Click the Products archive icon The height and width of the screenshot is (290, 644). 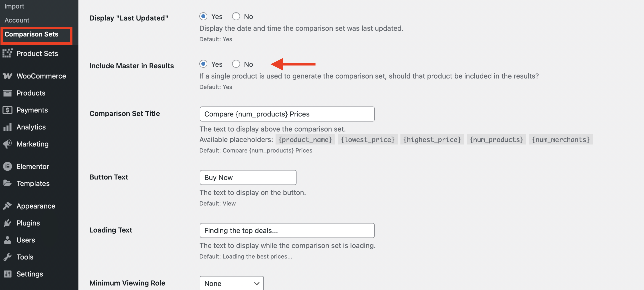pyautogui.click(x=7, y=93)
